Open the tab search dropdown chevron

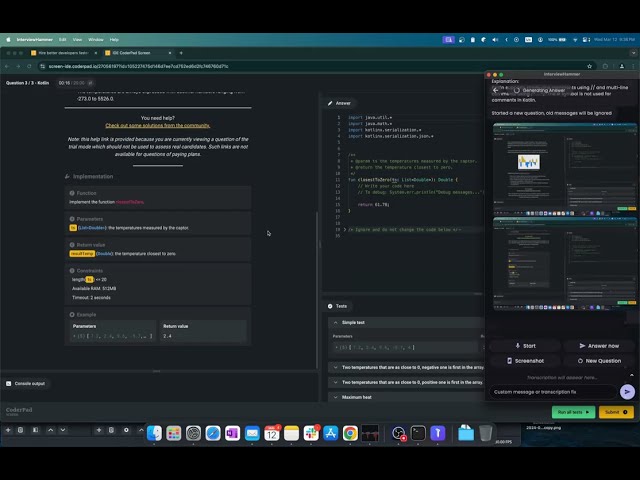(x=633, y=53)
